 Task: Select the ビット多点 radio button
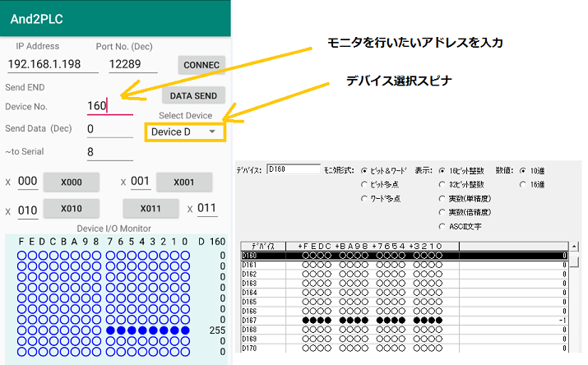pos(364,184)
